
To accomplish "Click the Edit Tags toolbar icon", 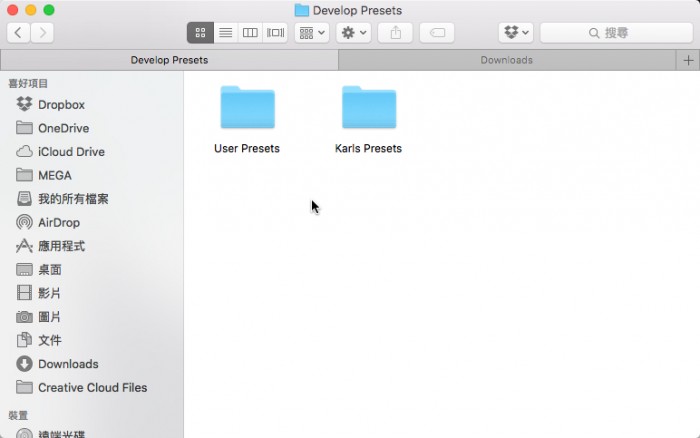I will point(437,33).
